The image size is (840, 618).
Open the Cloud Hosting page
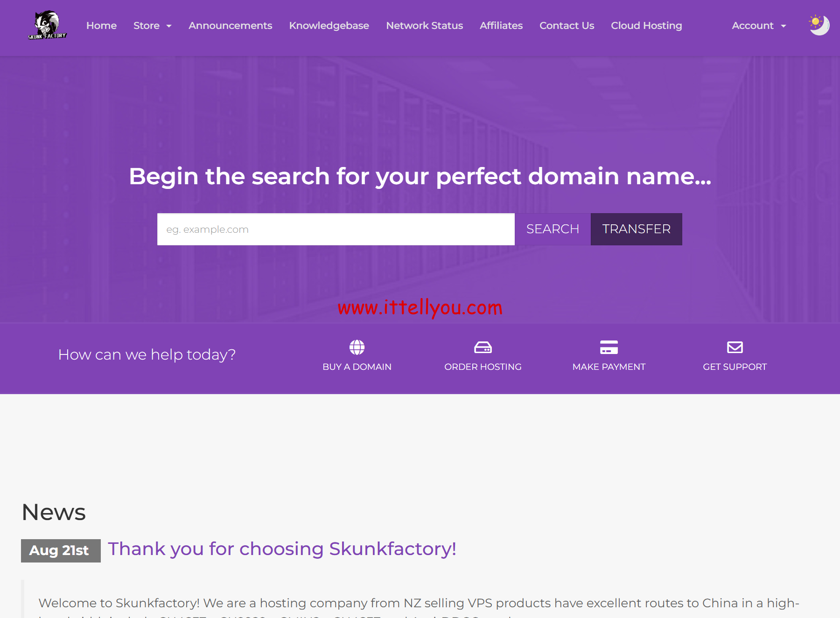click(x=646, y=26)
